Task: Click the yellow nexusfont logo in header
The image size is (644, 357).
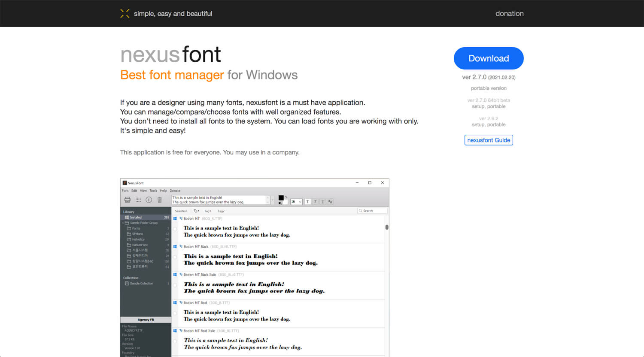Action: point(125,13)
